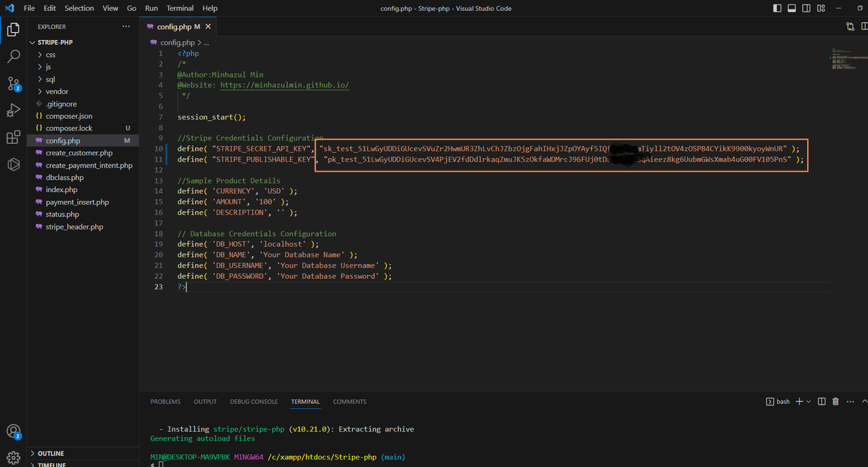This screenshot has height=467, width=868.
Task: Open the Accounts menu icon
Action: [x=13, y=431]
